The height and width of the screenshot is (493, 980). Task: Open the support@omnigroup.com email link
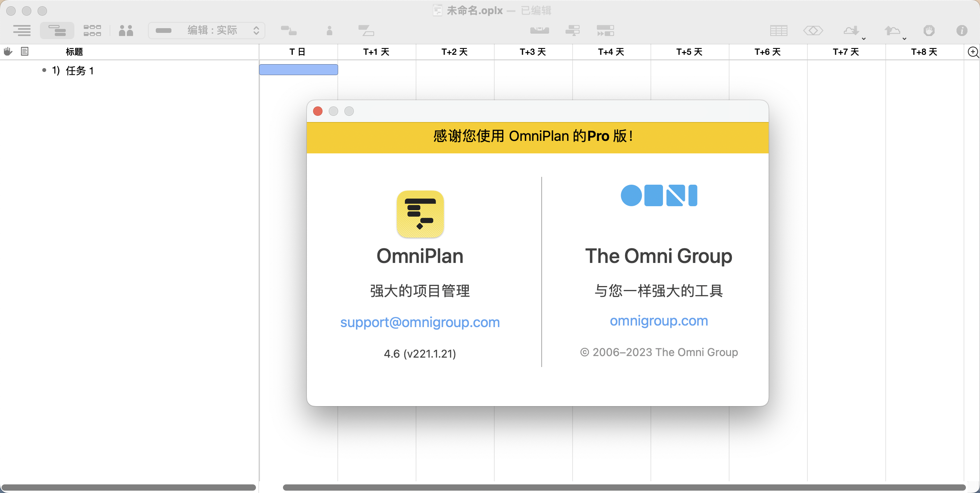click(x=420, y=322)
